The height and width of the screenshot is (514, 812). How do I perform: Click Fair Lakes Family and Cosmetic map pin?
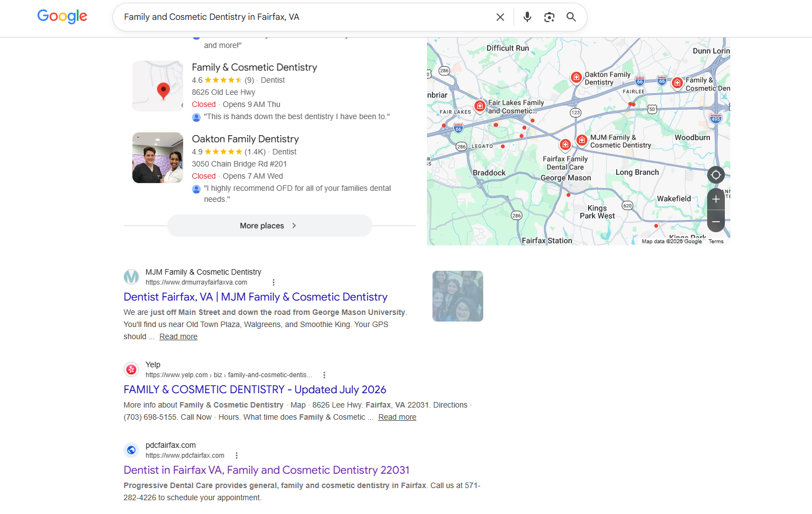(x=480, y=106)
